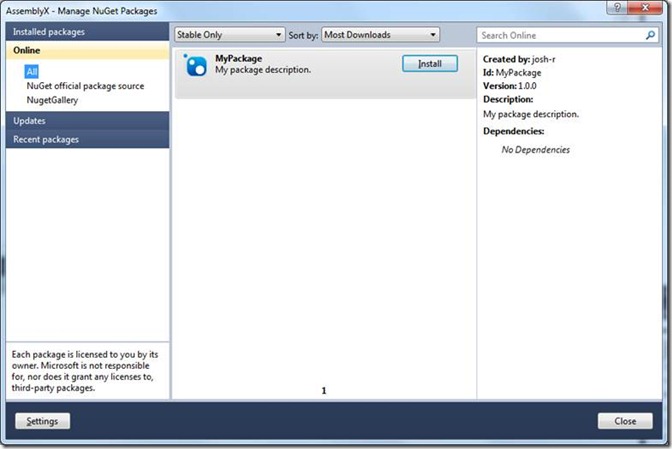Click the help question mark button
This screenshot has height=449, width=672.
click(x=617, y=7)
